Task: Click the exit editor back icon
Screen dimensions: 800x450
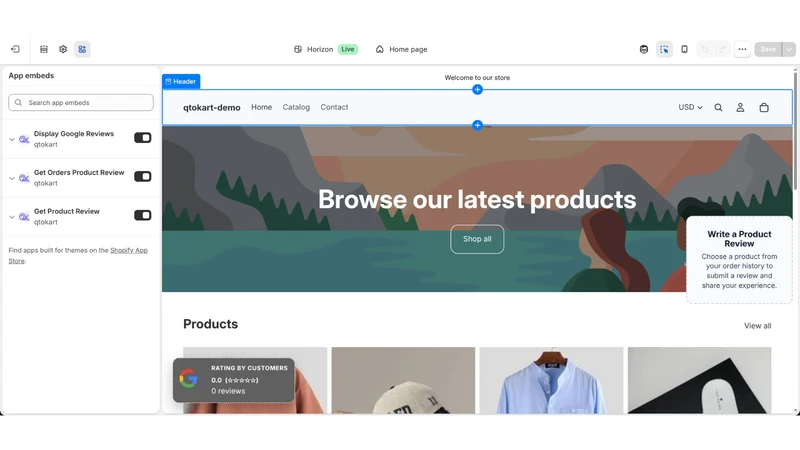Action: click(15, 49)
